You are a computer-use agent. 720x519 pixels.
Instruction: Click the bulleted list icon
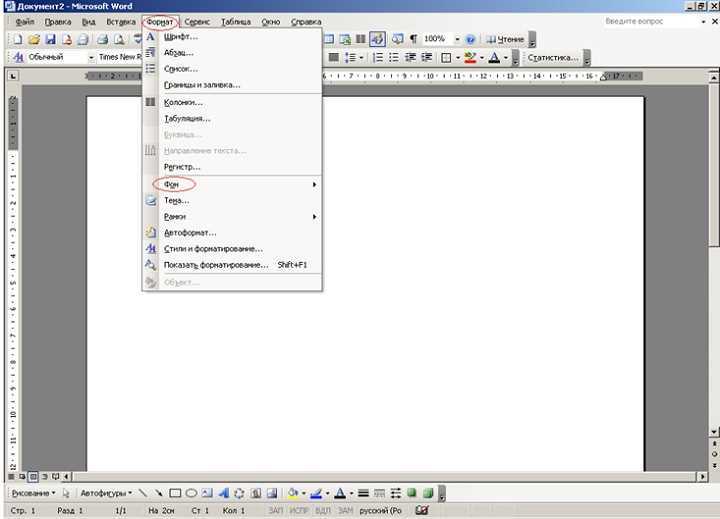(394, 57)
